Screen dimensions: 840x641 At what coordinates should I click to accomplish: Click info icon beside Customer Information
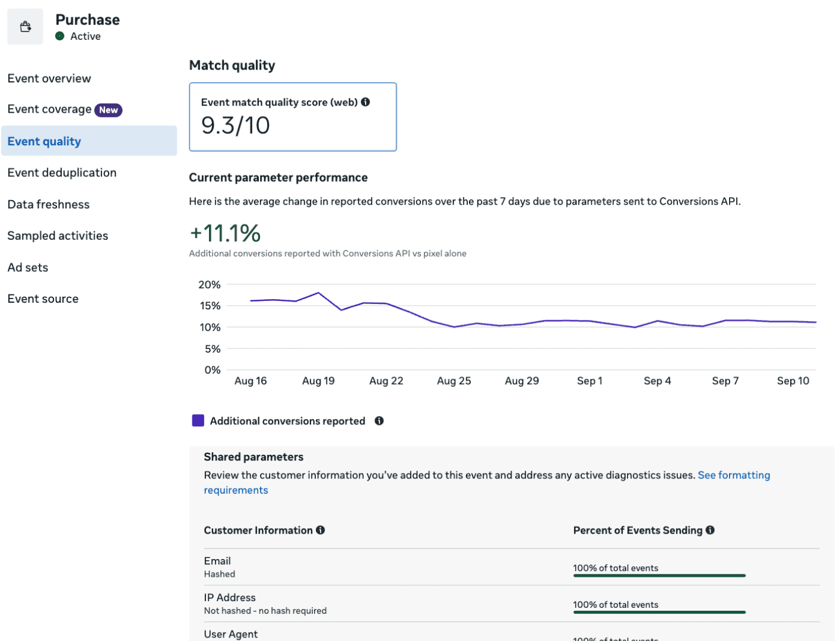[x=321, y=530]
